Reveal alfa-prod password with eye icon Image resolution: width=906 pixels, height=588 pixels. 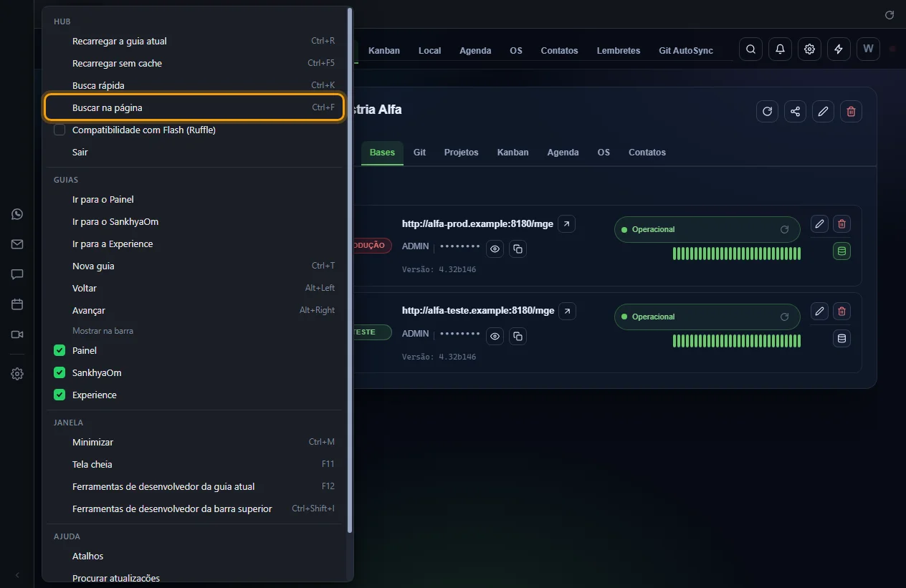495,249
